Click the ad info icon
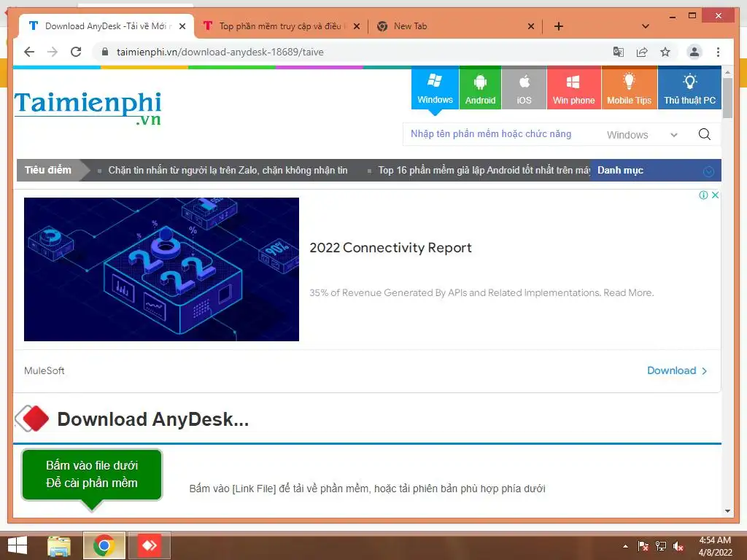This screenshot has height=560, width=747. 703,195
